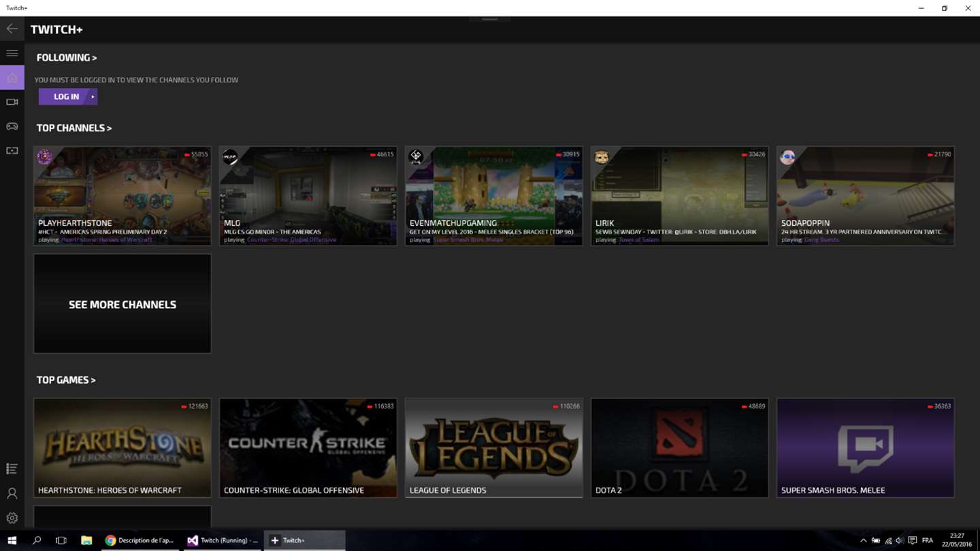This screenshot has height=551, width=980.
Task: Switch to Visual Studio Twitch (Running) taskbar item
Action: point(223,540)
